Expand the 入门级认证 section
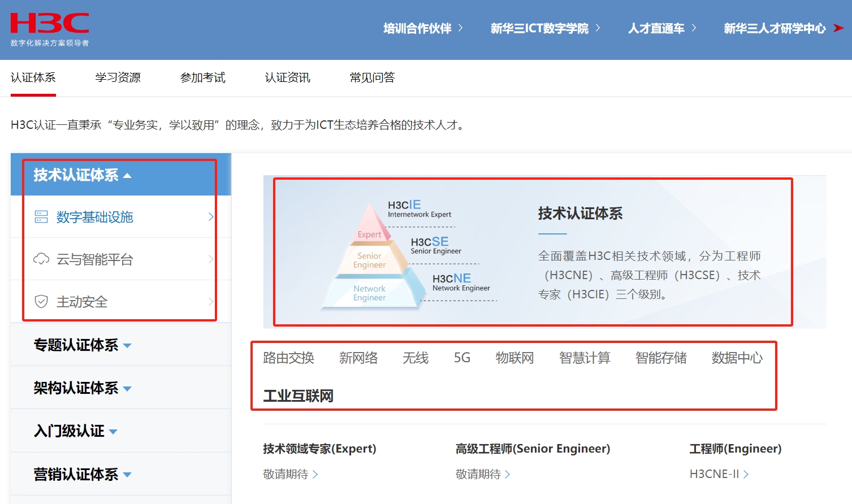This screenshot has width=852, height=504. click(121, 431)
